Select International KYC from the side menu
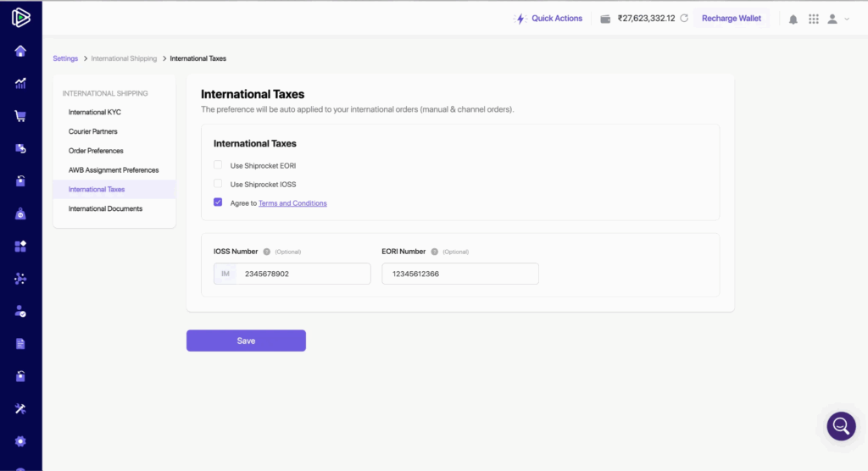The image size is (868, 471). coord(95,112)
